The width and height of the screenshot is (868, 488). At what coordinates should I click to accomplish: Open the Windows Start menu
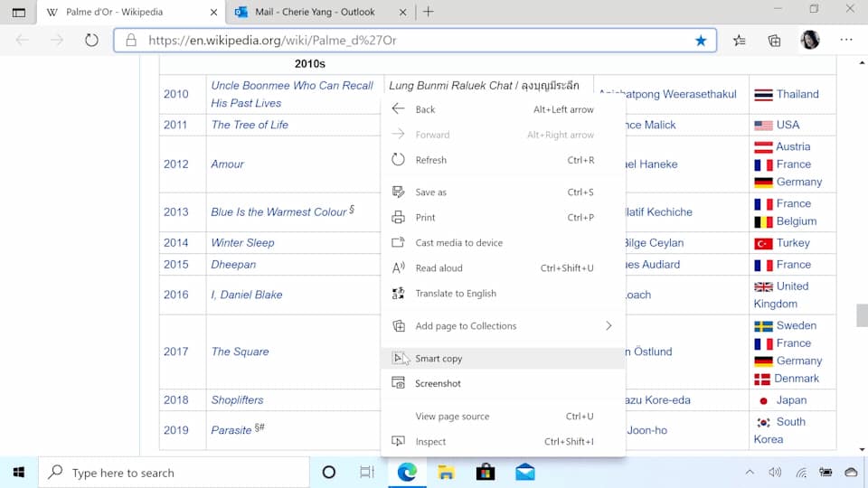pos(19,473)
